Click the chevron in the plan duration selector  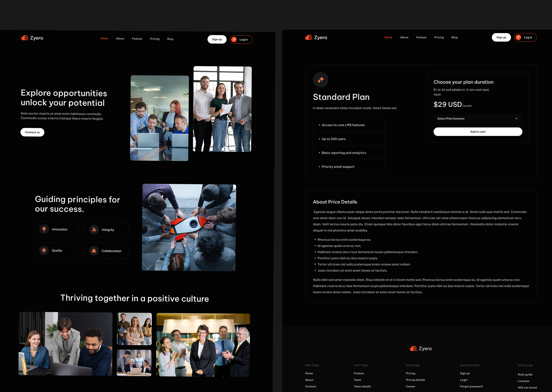517,119
